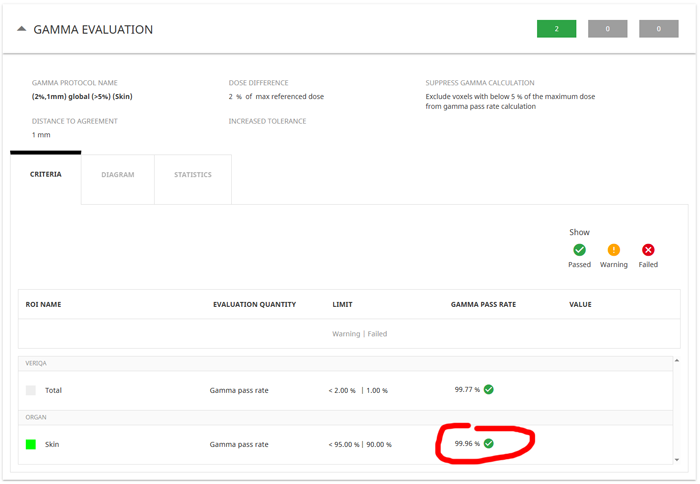Viewport: 700px width, 484px height.
Task: Click the 99.77 % gamma pass rate value
Action: 467,389
